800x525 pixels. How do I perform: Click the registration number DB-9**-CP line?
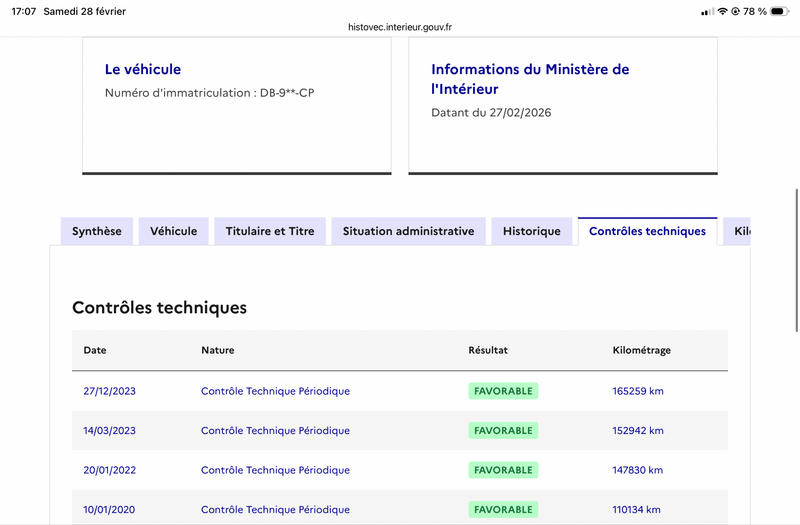210,93
